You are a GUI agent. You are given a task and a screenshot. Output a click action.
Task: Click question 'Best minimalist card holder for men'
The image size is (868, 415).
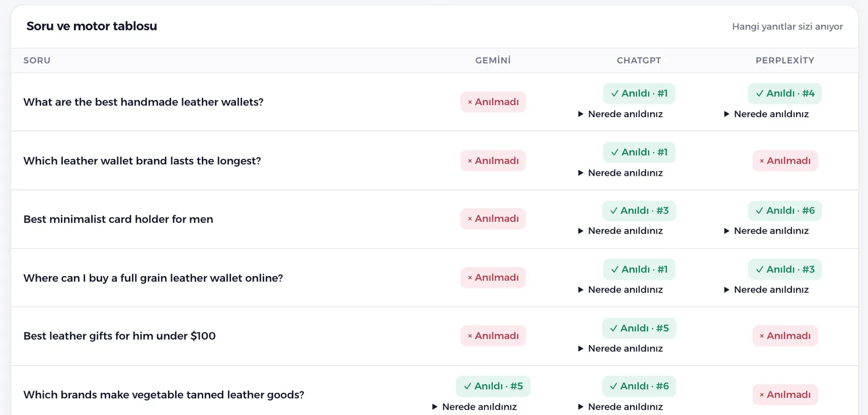pos(118,219)
